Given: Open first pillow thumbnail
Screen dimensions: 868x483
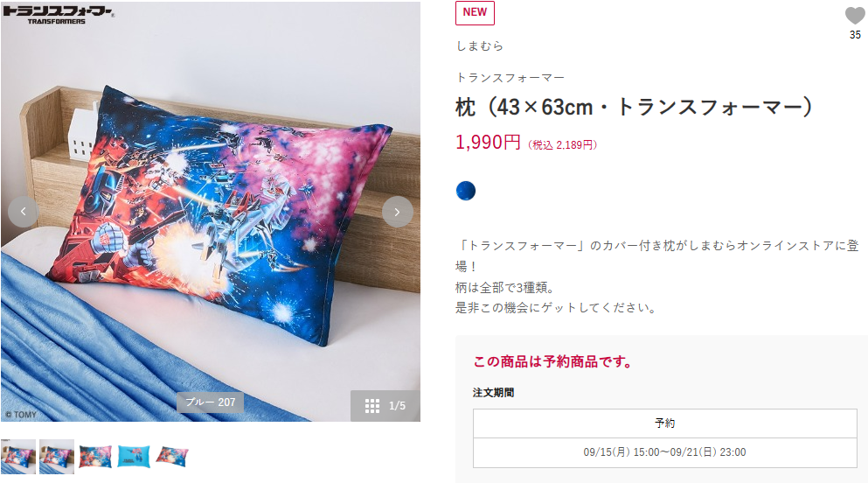Looking at the screenshot, I should (x=18, y=457).
